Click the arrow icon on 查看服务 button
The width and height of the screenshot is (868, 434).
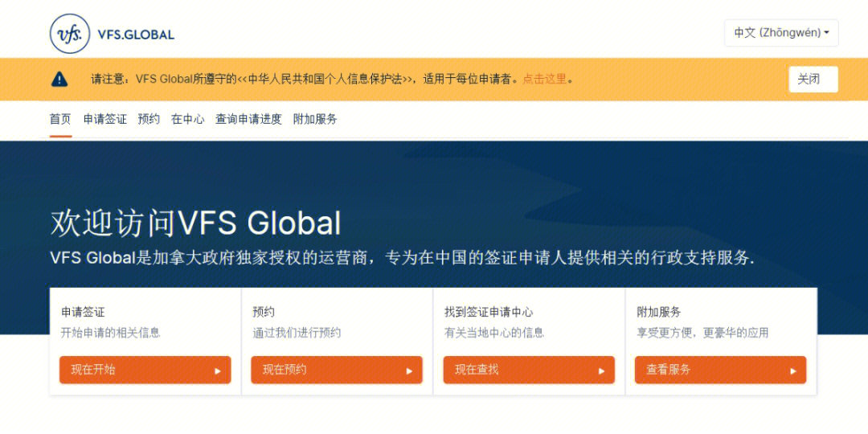pos(792,371)
